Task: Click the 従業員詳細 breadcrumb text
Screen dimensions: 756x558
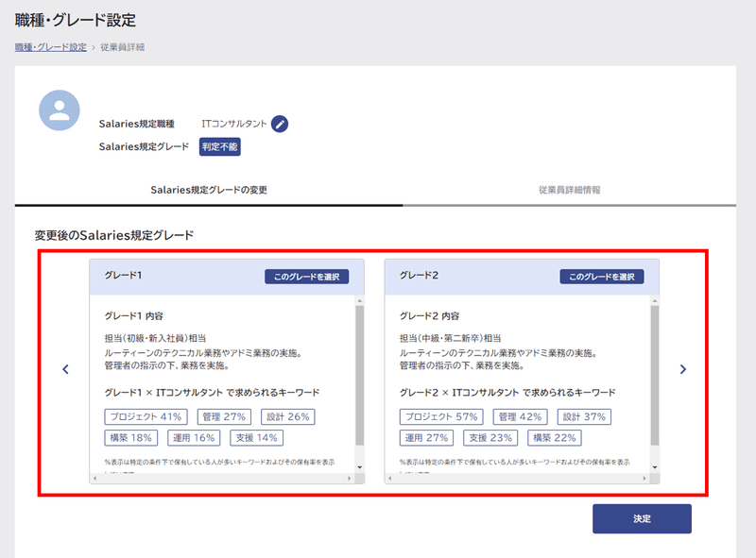Action: (x=123, y=47)
